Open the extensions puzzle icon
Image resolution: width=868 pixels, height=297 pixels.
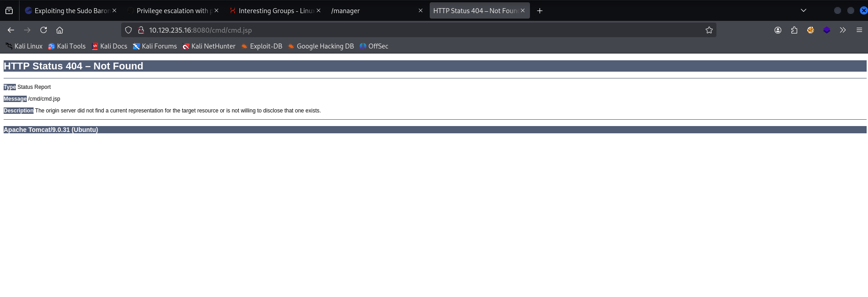click(x=794, y=30)
